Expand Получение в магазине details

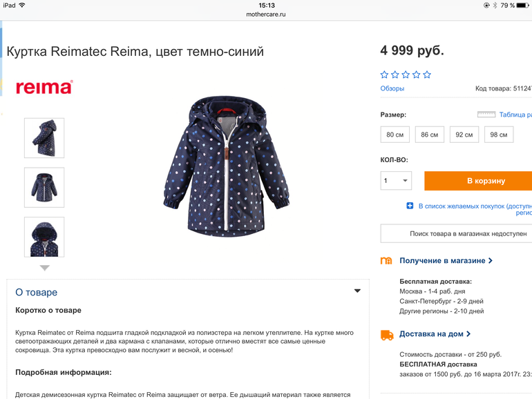446,260
